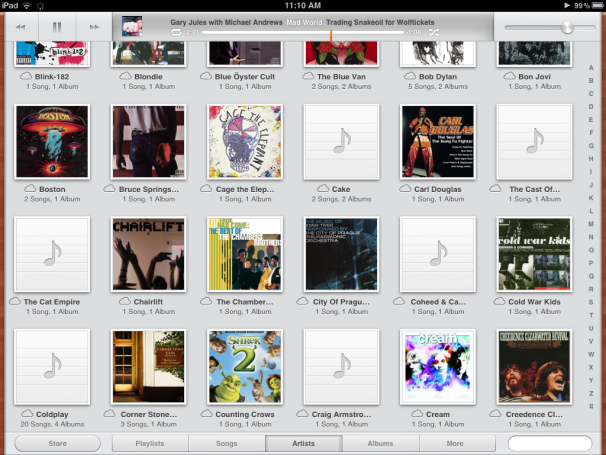The height and width of the screenshot is (455, 606).
Task: Open the Cold War Kids cover
Action: 535,254
